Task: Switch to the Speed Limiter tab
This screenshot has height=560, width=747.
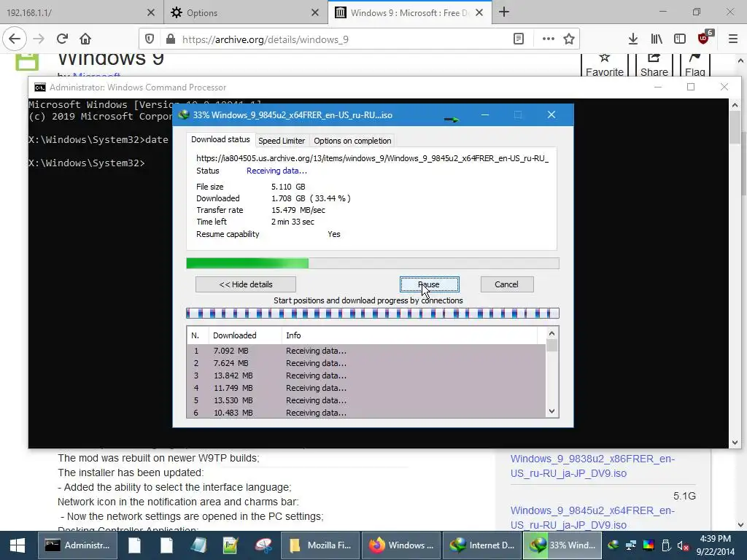Action: (x=282, y=141)
